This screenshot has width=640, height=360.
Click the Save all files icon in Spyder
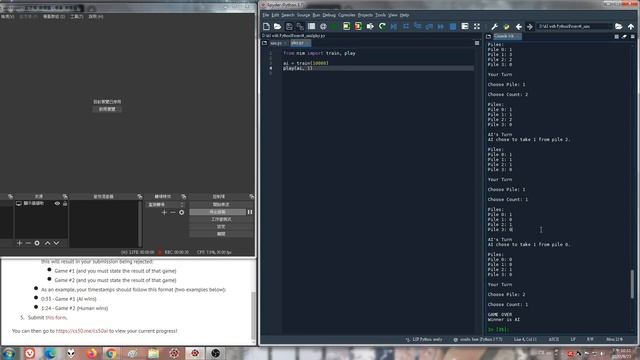300,27
